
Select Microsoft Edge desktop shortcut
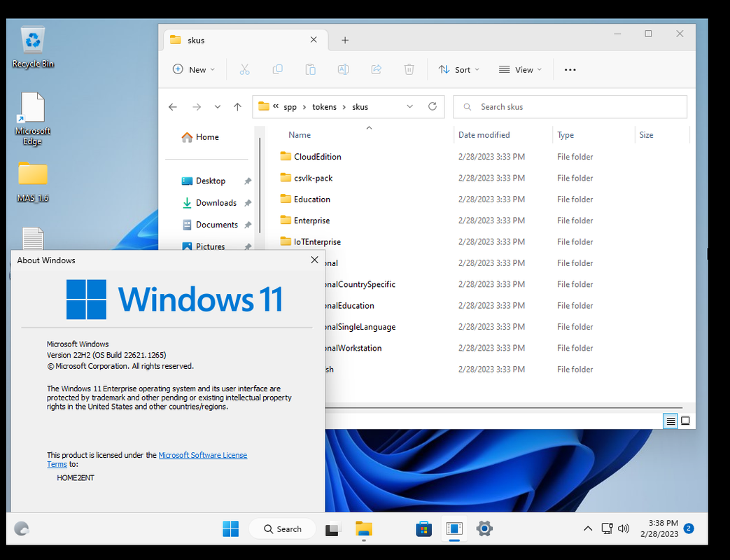(33, 119)
